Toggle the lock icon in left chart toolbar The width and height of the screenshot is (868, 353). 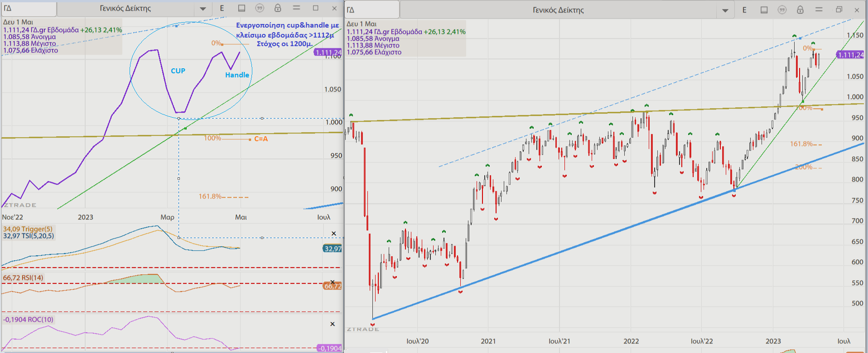278,8
